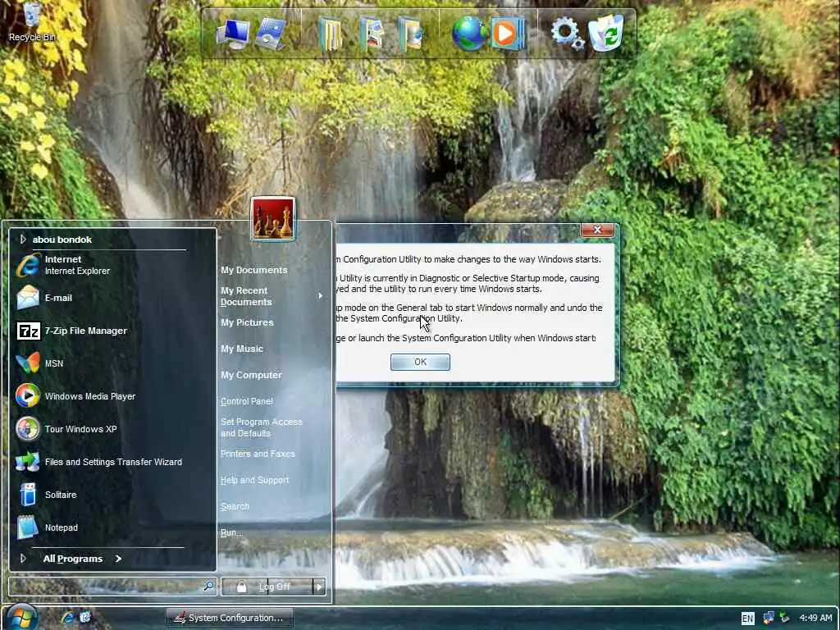Open Notepad from Start menu
Viewport: 840px width, 630px height.
(x=47, y=527)
